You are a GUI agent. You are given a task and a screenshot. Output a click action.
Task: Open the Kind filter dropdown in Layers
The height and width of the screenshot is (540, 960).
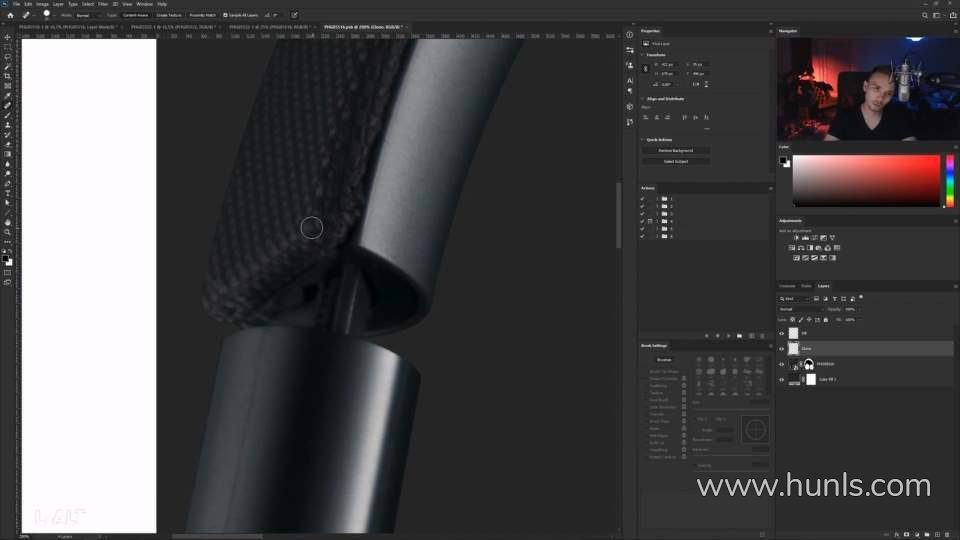pos(794,299)
